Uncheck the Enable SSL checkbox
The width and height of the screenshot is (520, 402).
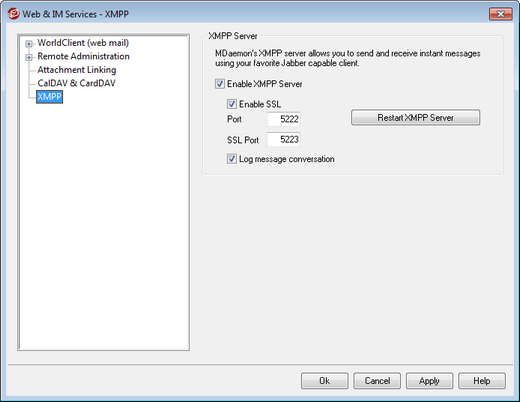point(232,104)
